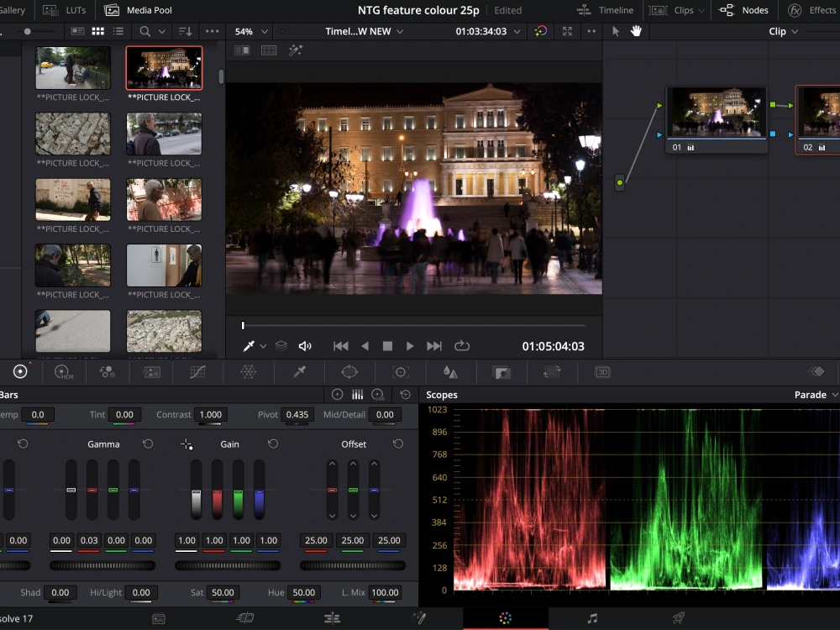The height and width of the screenshot is (630, 840).
Task: Select the HDR wheels palette
Action: coord(63,372)
